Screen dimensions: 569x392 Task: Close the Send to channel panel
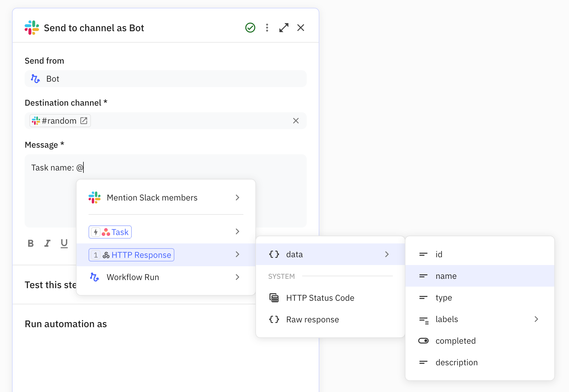pos(301,28)
